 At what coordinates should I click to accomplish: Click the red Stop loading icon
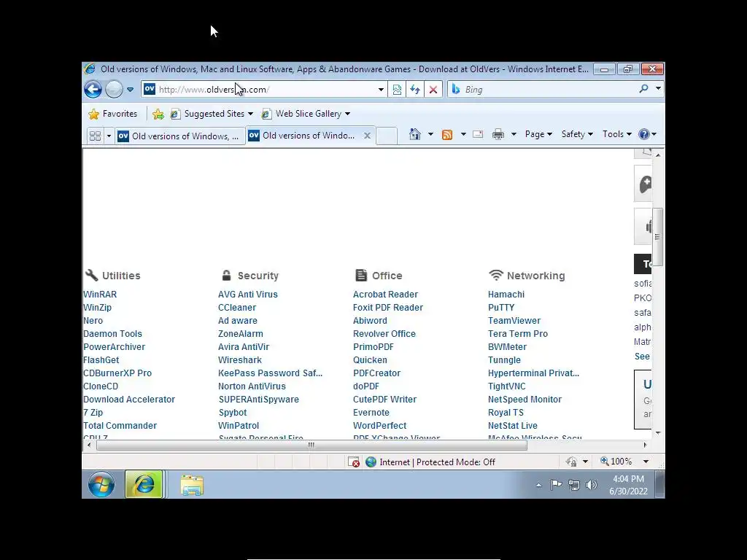pyautogui.click(x=433, y=90)
